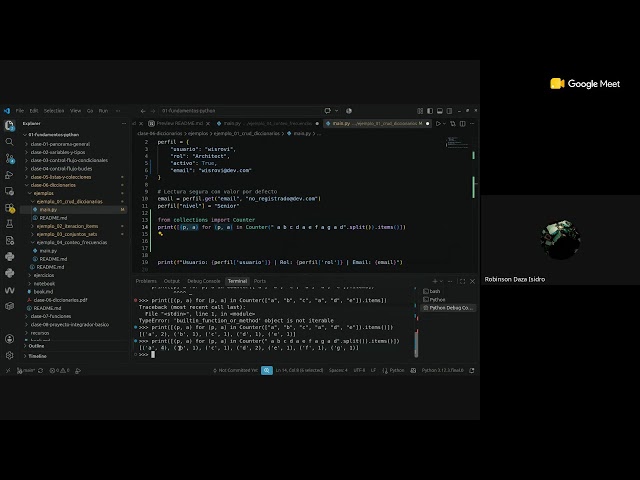Click the Explorer more actions ellipsis

pyautogui.click(x=124, y=123)
